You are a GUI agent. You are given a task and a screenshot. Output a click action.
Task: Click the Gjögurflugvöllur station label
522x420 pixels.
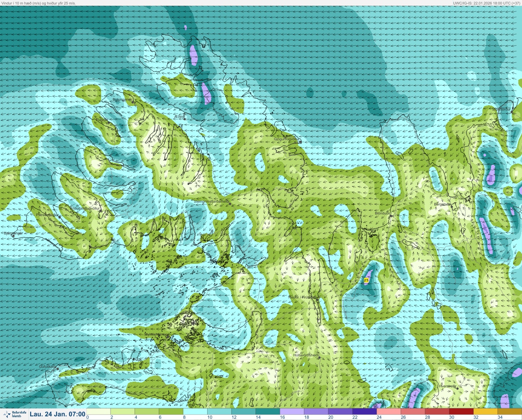point(287,139)
